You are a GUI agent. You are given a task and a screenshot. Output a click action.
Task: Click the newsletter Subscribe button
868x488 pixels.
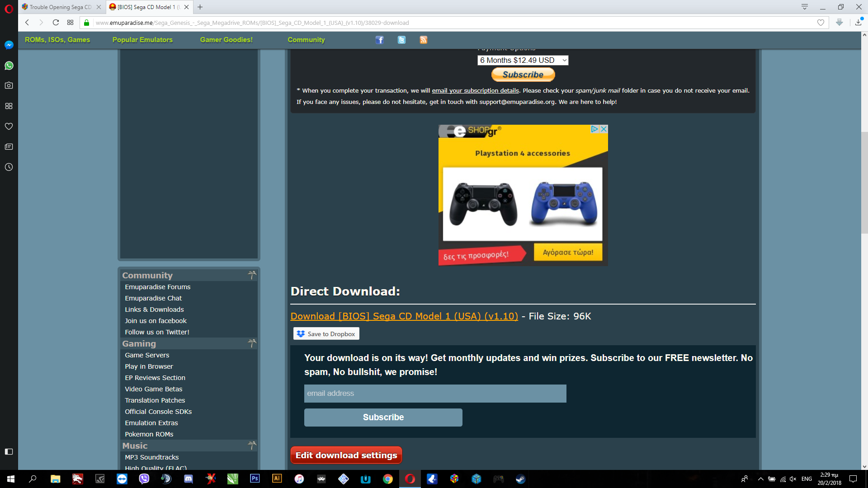(x=383, y=418)
